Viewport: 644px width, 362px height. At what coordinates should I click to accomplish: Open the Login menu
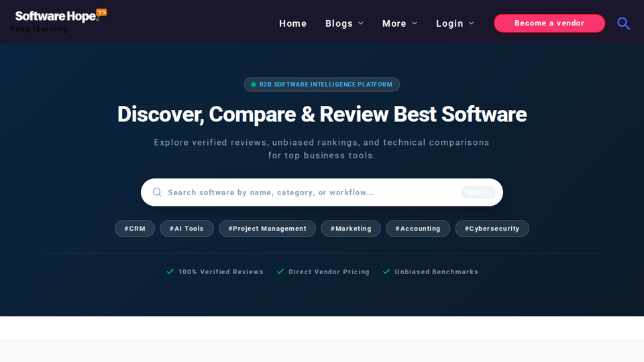click(x=455, y=23)
